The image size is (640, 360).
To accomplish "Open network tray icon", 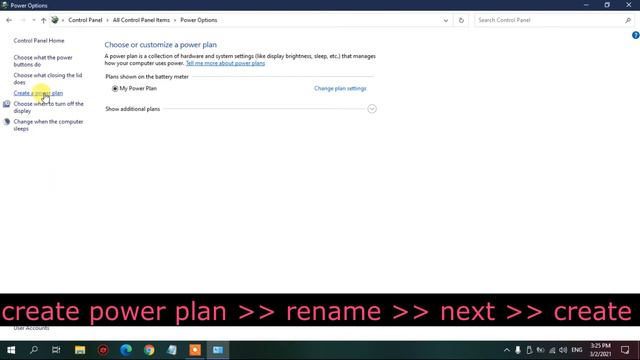I will (x=552, y=350).
